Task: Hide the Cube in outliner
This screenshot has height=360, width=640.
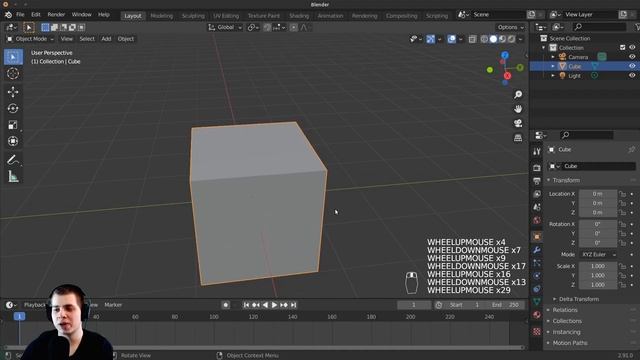Action: coord(632,66)
